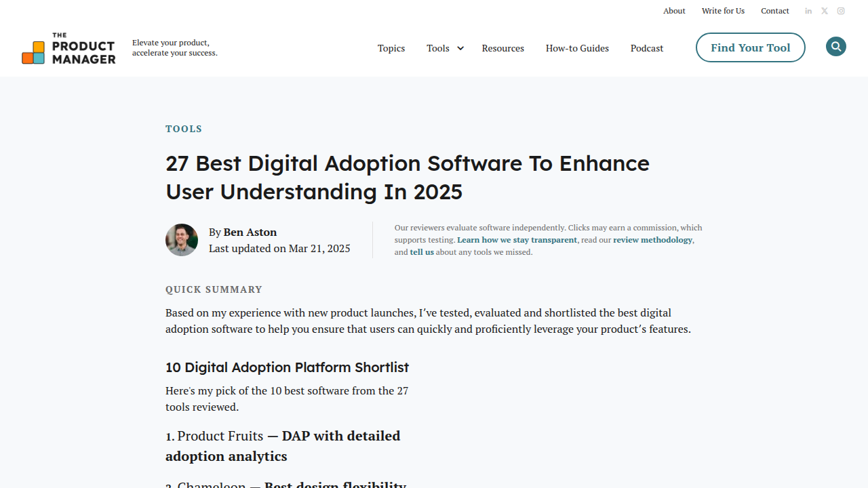Open How-to Guides section
This screenshot has width=868, height=488.
[577, 48]
